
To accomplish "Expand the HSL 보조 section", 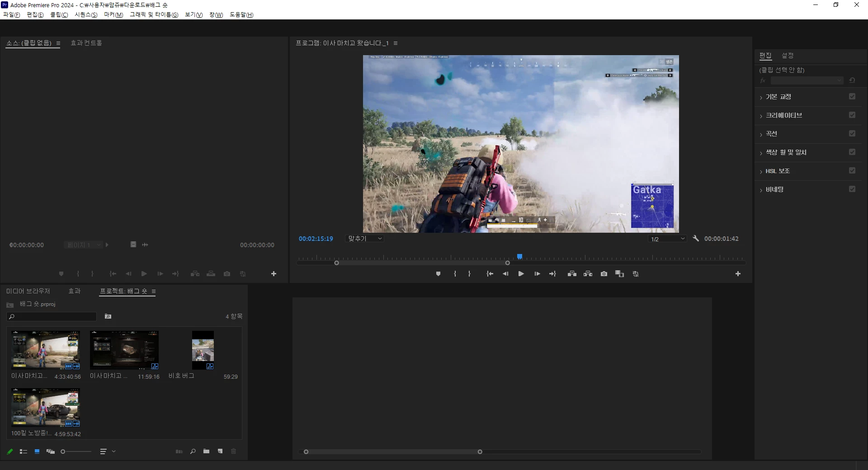I will (761, 172).
